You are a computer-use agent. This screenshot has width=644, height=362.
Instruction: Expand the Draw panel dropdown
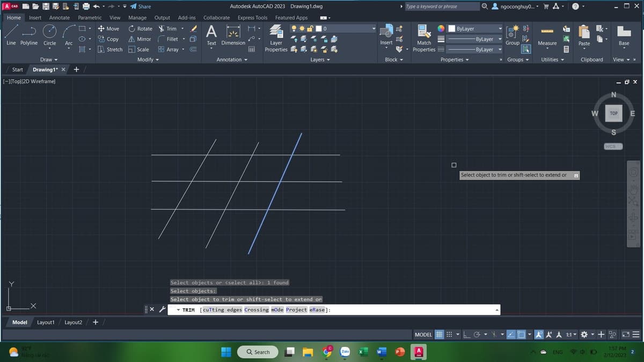[x=49, y=60]
